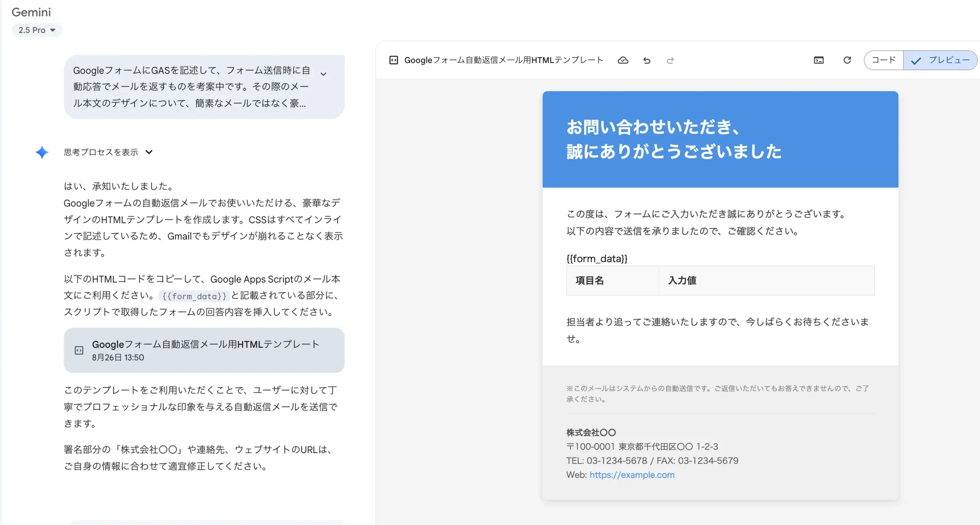
Task: Switch to the コード view tab
Action: pyautogui.click(x=884, y=60)
